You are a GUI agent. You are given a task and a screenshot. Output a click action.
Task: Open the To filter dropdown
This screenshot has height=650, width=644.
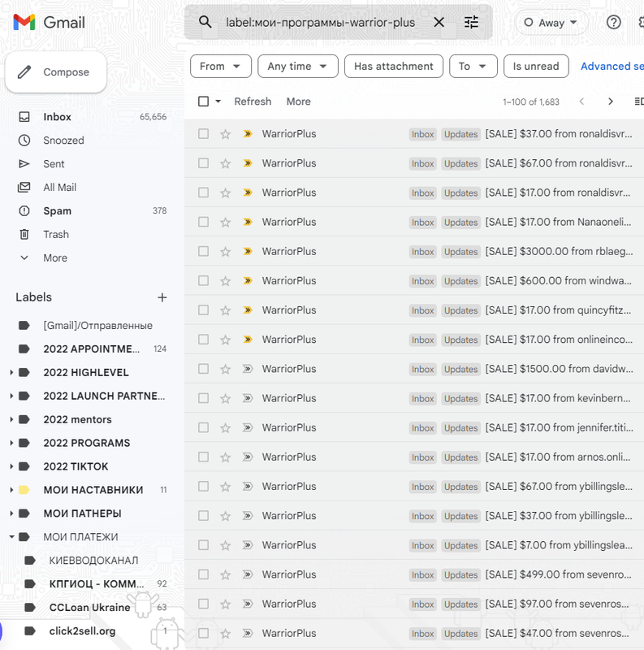click(x=473, y=67)
